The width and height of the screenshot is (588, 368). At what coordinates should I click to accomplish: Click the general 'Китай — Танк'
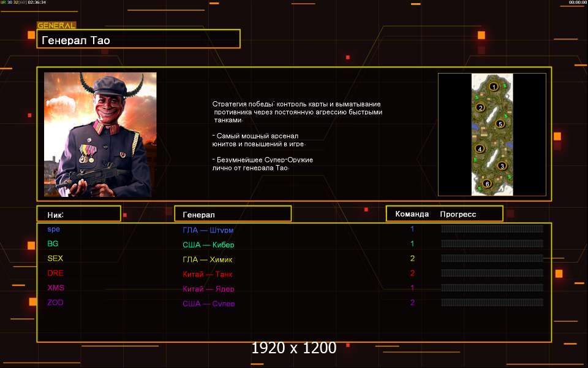[208, 274]
